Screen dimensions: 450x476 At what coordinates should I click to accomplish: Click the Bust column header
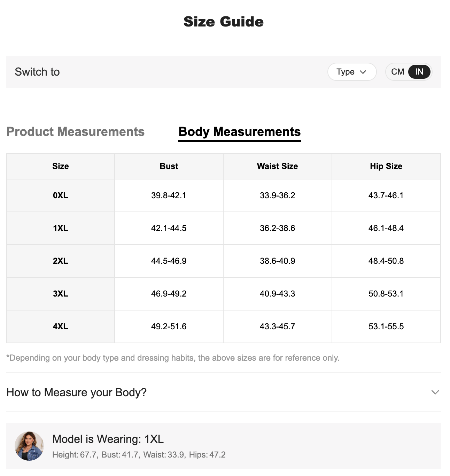[169, 166]
